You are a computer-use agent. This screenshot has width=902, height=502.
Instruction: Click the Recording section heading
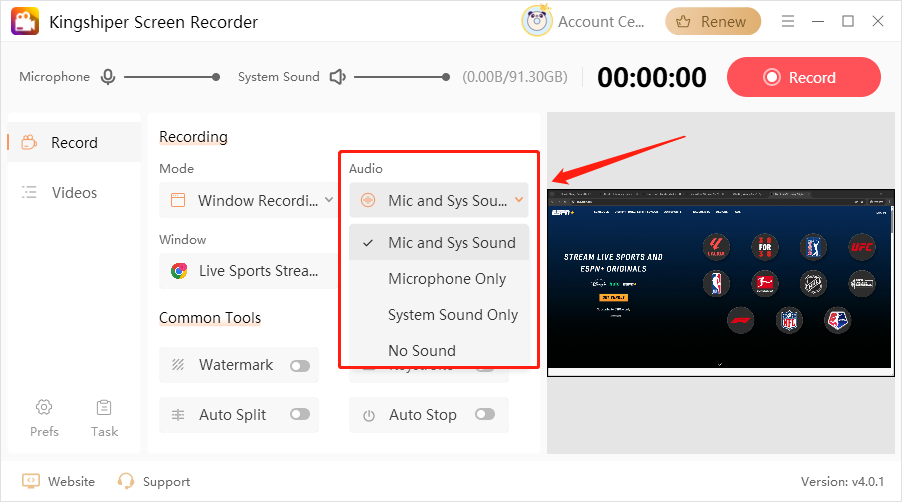[x=193, y=137]
